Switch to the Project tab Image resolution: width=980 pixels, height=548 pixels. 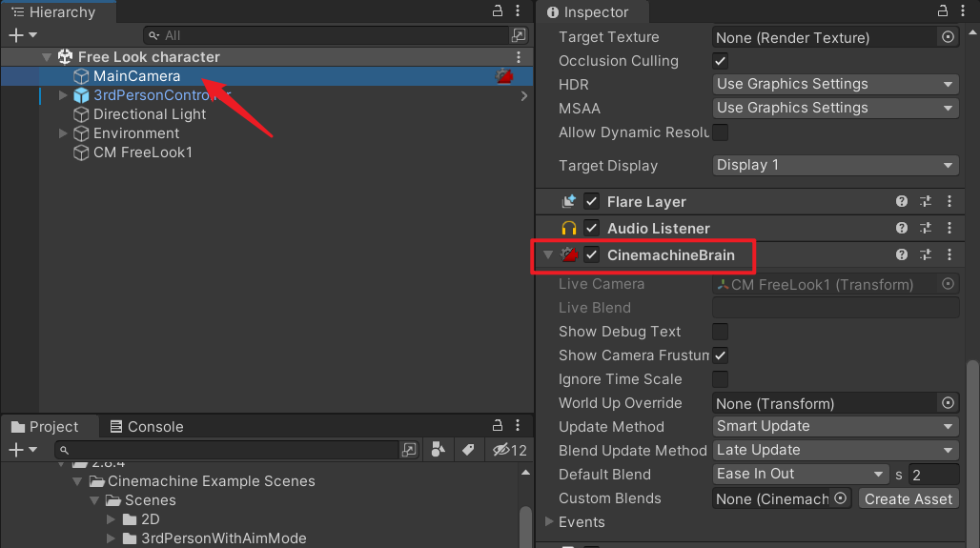tap(45, 427)
